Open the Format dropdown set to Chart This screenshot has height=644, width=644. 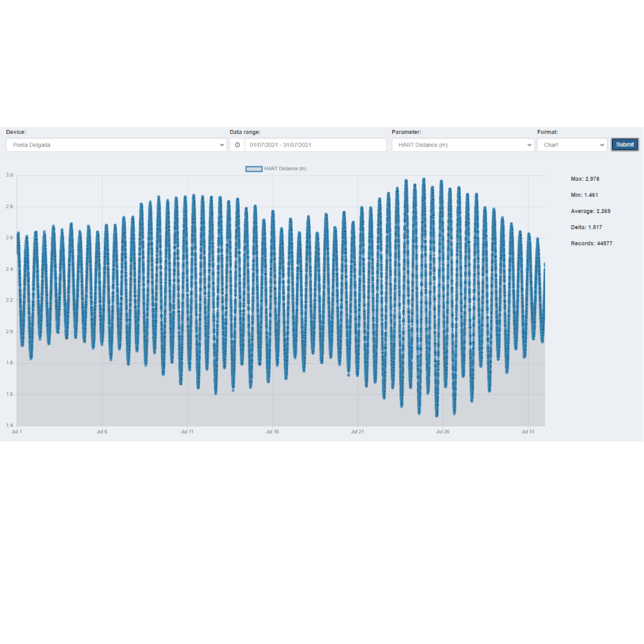pyautogui.click(x=572, y=145)
